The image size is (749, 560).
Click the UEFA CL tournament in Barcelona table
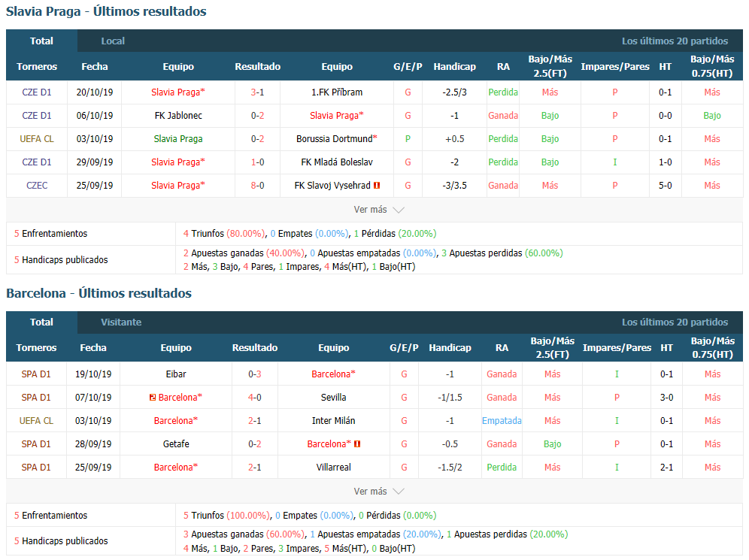[x=36, y=421]
